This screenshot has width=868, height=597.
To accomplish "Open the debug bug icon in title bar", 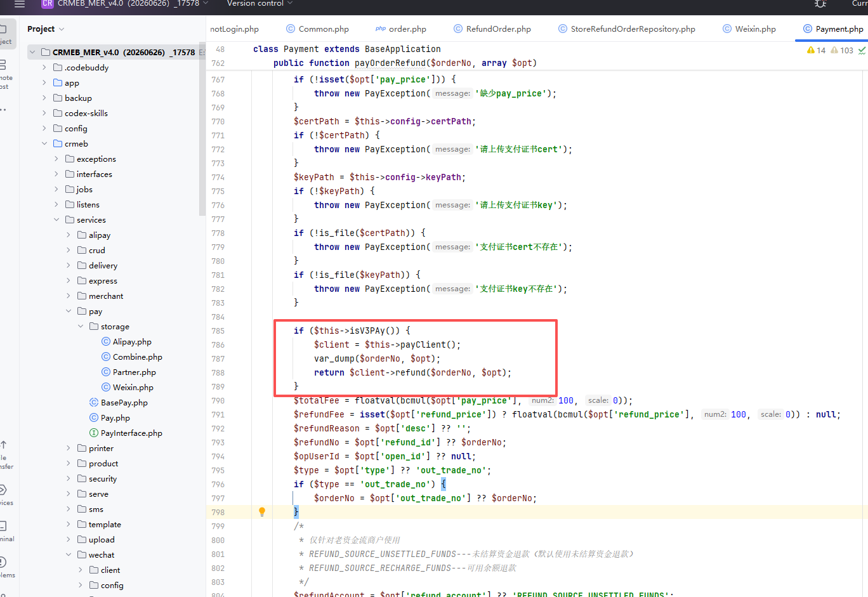I will coord(820,3).
